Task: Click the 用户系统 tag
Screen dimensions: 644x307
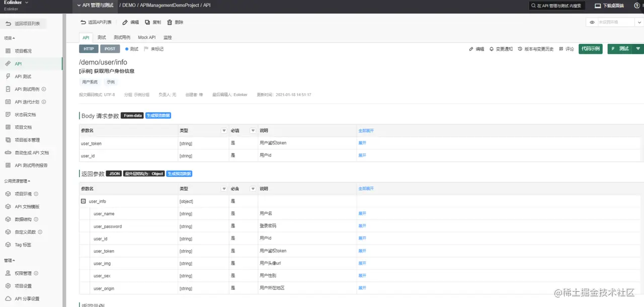Action: (x=90, y=82)
